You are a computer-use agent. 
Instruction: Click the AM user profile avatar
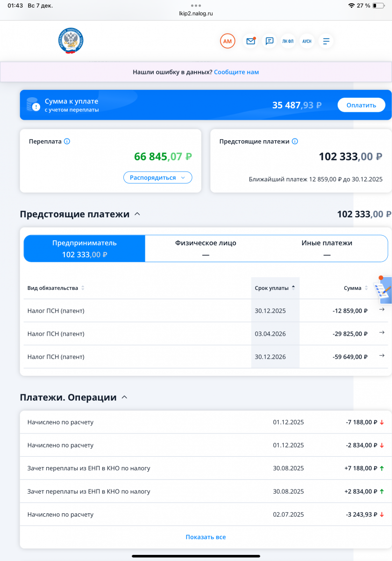pyautogui.click(x=228, y=41)
